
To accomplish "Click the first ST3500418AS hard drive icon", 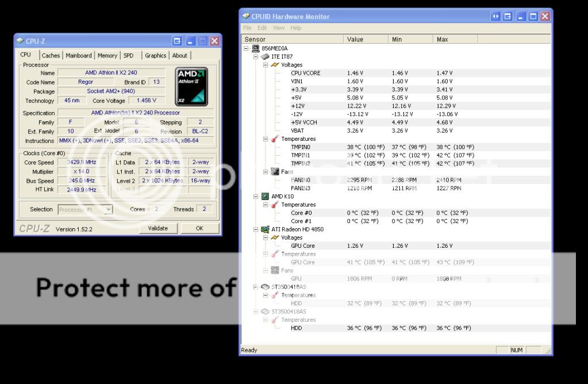I will [x=265, y=286].
